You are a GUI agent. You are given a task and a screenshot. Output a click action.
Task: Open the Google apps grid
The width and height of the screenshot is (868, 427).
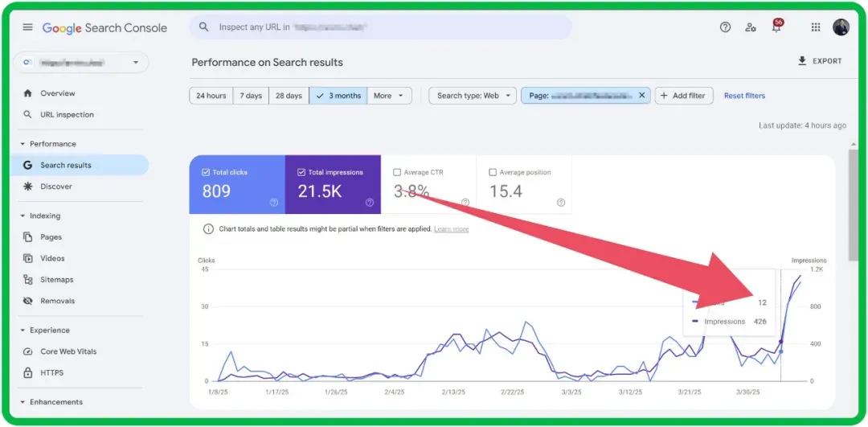(816, 27)
